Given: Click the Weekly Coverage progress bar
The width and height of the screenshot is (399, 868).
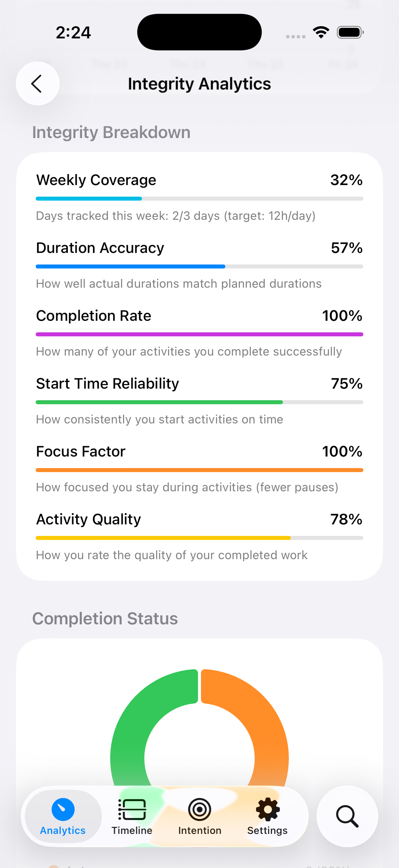Looking at the screenshot, I should 199,199.
